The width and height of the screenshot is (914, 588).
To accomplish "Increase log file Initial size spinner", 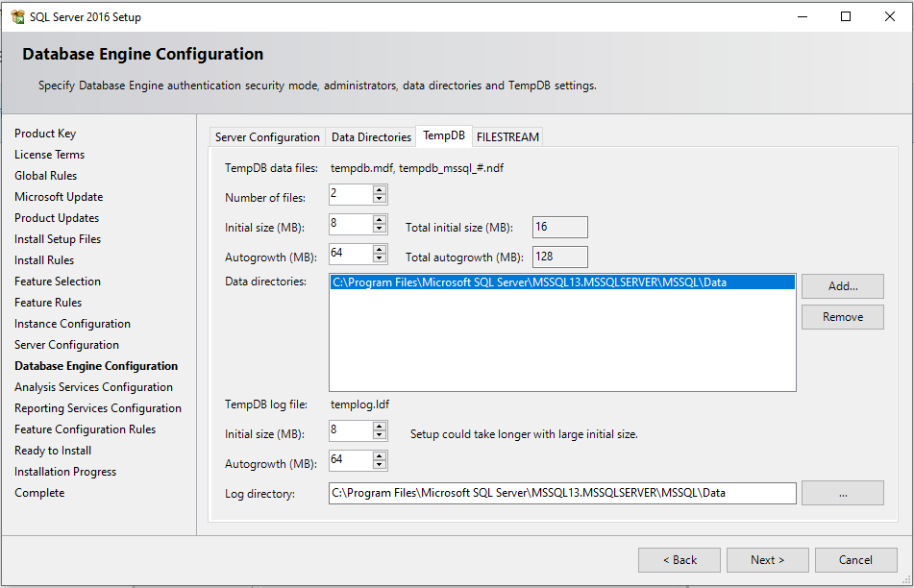I will (380, 426).
